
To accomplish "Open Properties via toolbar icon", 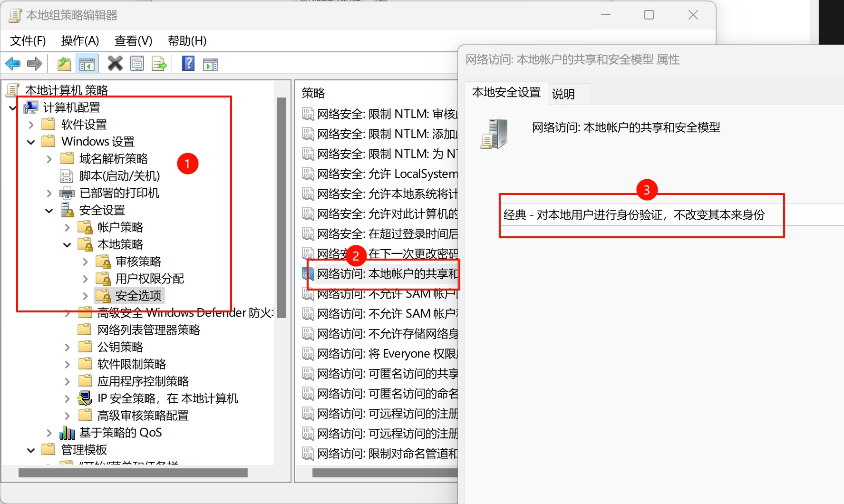I will click(137, 64).
